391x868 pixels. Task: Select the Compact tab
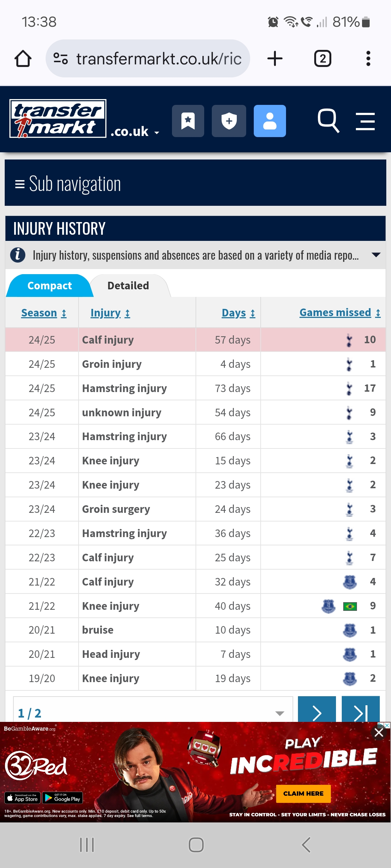pyautogui.click(x=50, y=286)
